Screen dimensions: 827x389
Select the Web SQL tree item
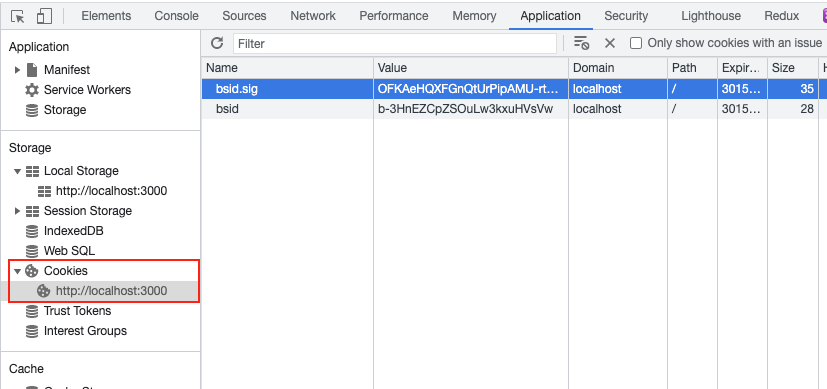[69, 251]
